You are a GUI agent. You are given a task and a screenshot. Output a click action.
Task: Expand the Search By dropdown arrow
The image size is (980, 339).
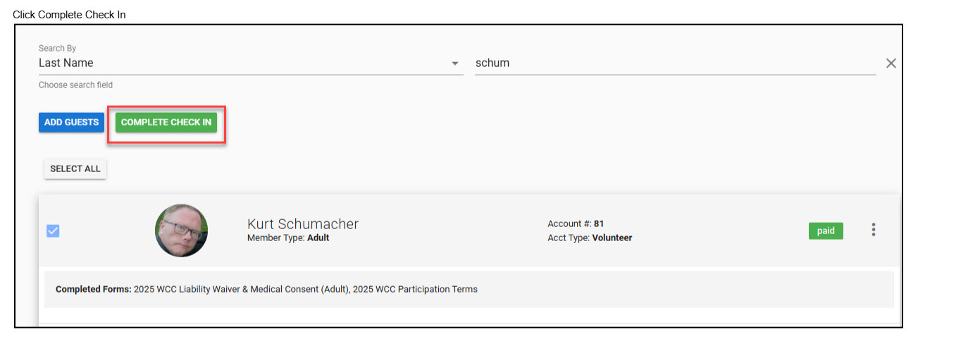(454, 63)
